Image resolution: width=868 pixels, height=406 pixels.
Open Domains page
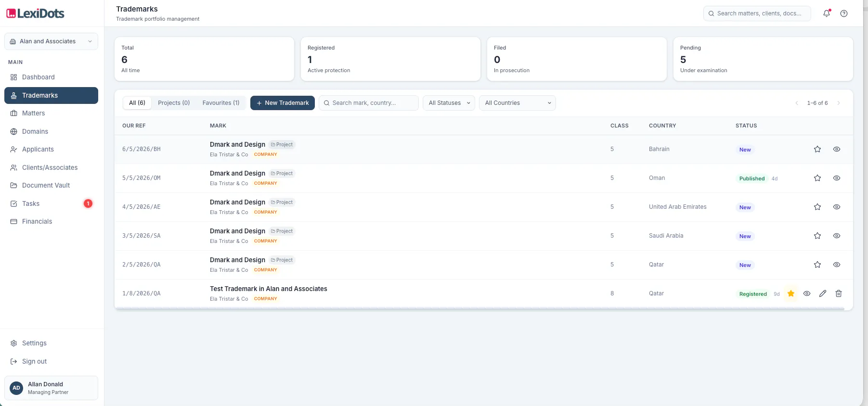[51, 131]
